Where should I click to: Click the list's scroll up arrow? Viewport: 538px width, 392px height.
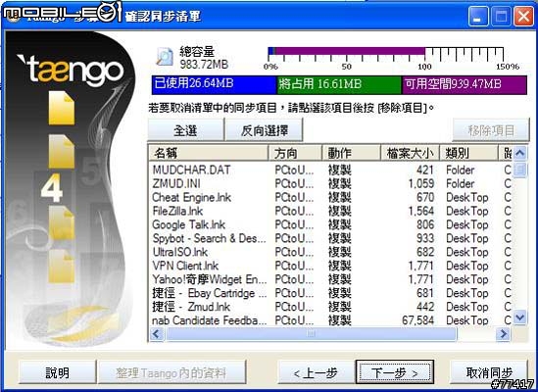pyautogui.click(x=520, y=153)
